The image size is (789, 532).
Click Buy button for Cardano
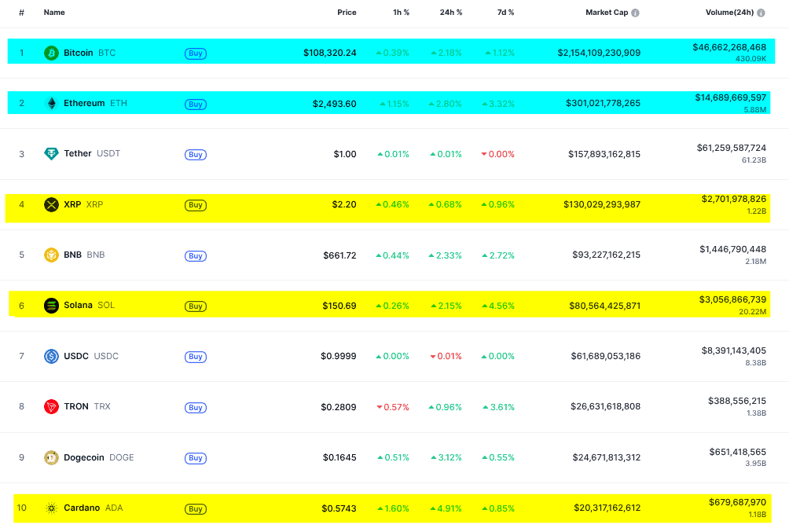[196, 509]
